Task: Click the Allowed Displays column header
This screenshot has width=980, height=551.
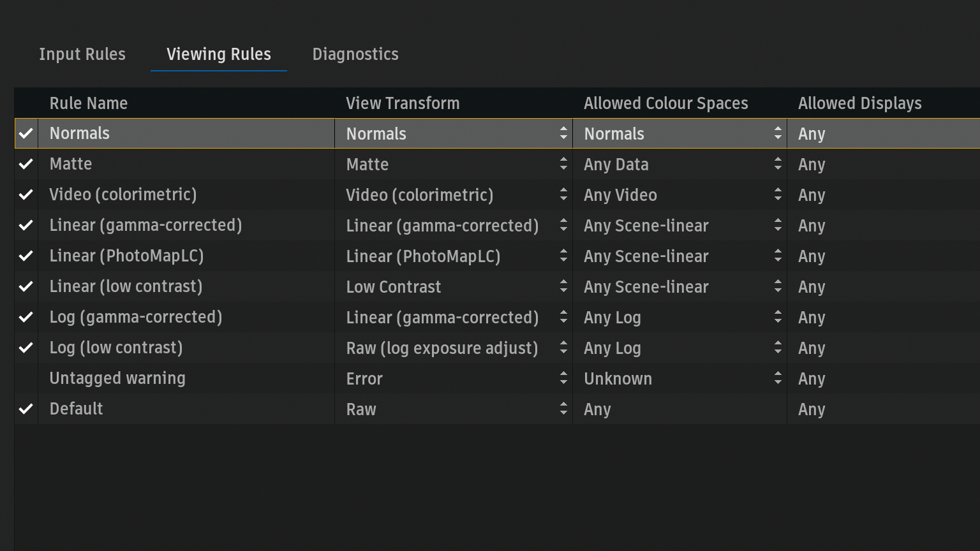Action: click(859, 103)
